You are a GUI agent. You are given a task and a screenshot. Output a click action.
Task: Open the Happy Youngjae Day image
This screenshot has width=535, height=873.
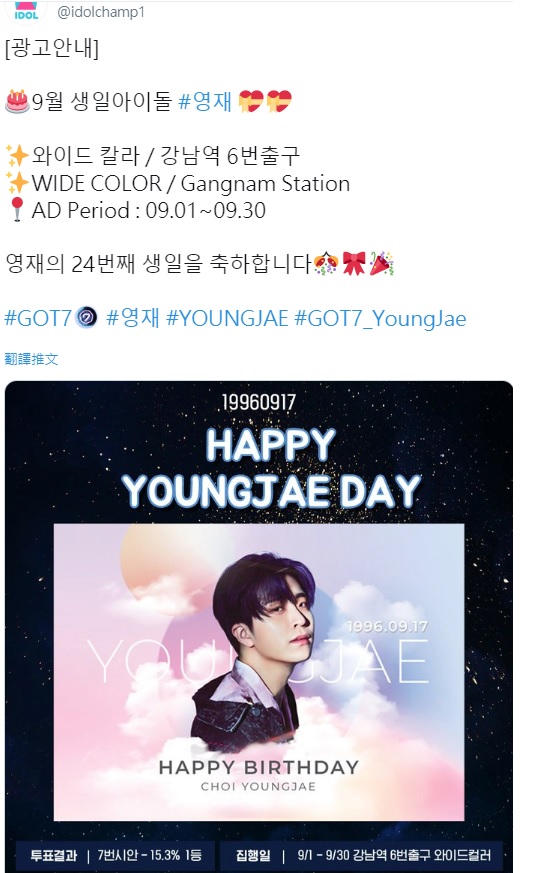[259, 626]
